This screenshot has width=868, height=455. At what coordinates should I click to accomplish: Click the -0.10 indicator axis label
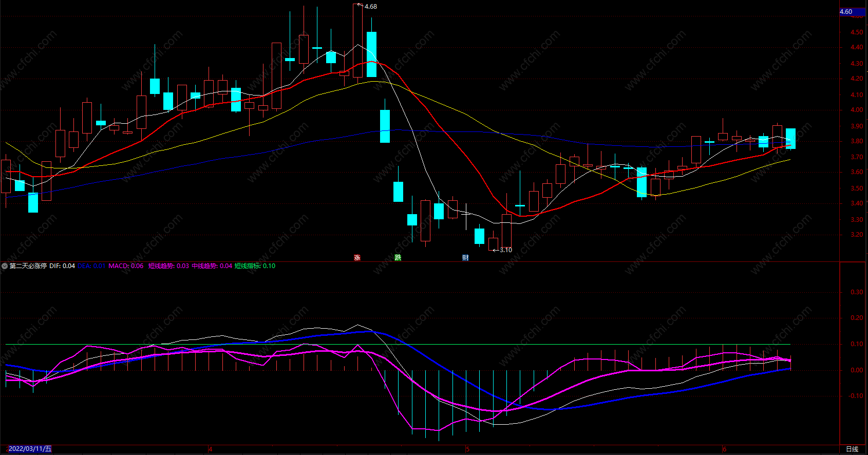pos(855,396)
